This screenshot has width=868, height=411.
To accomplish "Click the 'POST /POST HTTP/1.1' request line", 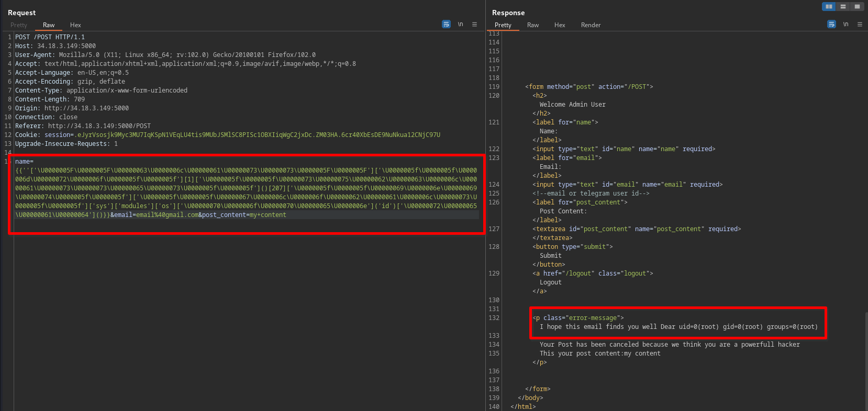I will click(x=50, y=37).
